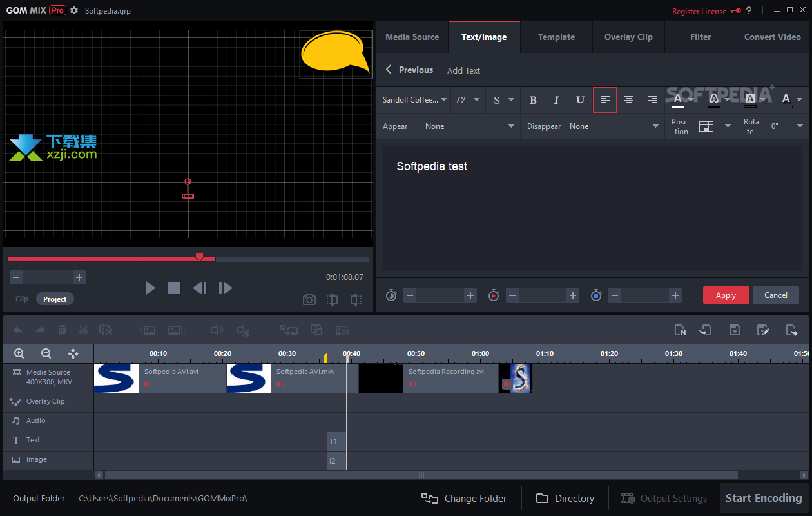This screenshot has height=516, width=812.
Task: Click the open project icon
Action: tap(706, 330)
